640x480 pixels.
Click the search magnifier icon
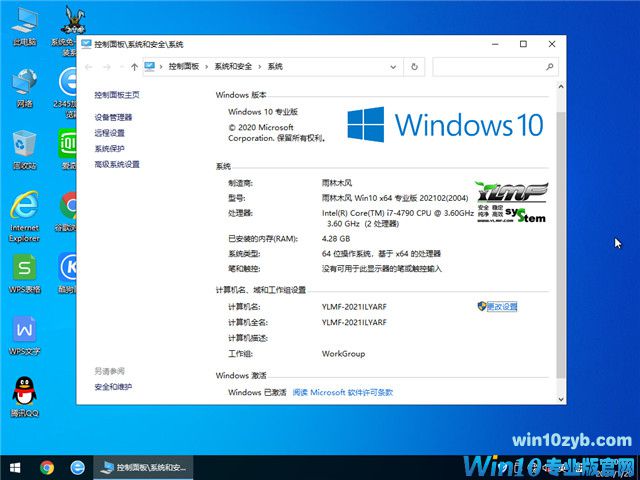550,67
